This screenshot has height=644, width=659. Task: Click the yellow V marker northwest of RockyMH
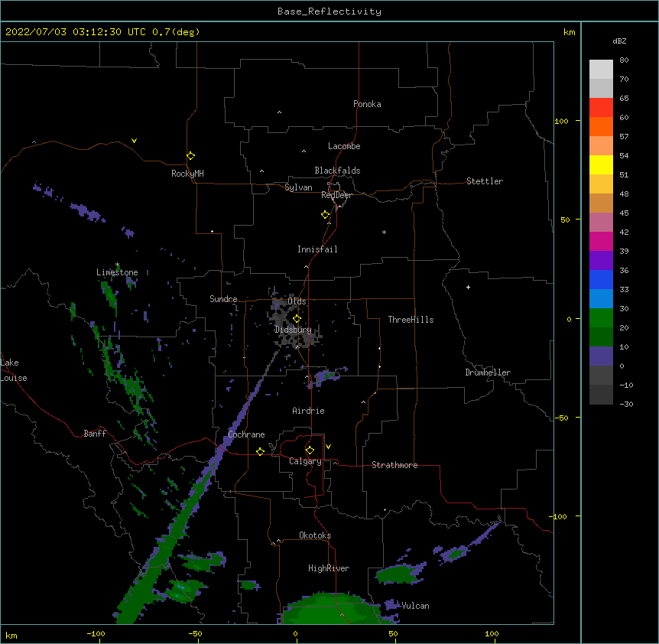point(134,141)
